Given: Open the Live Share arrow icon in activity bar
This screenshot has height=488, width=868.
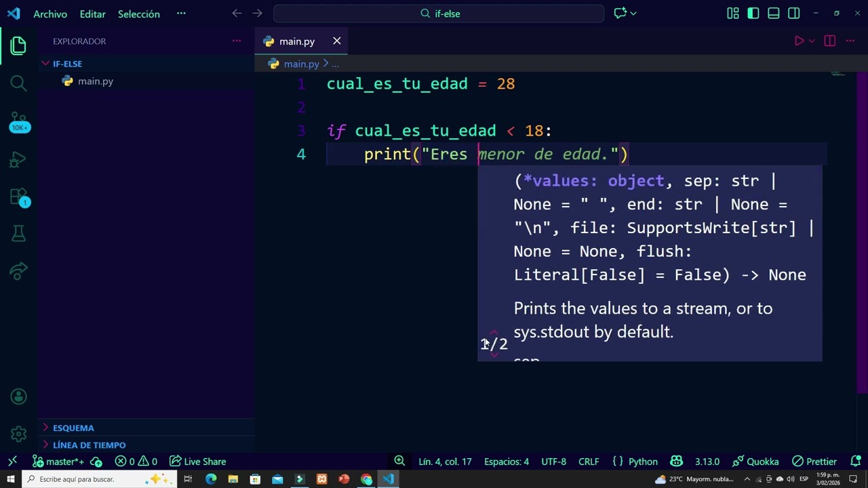Looking at the screenshot, I should [x=18, y=271].
